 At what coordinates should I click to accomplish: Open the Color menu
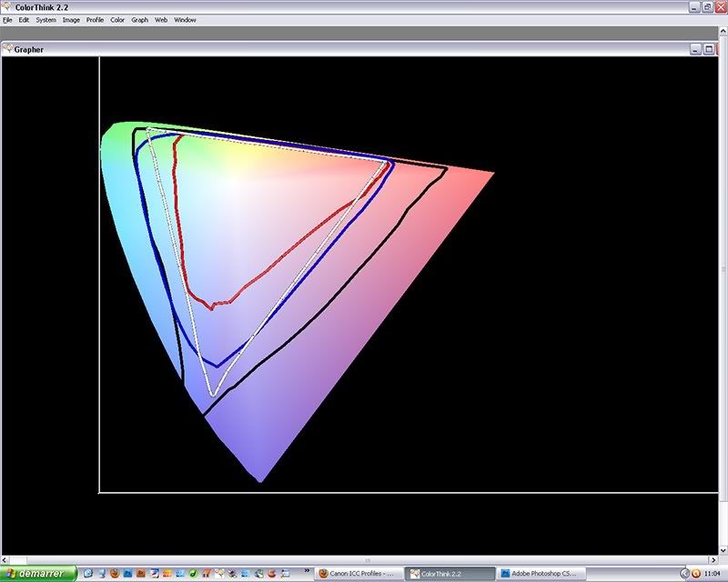(x=117, y=20)
